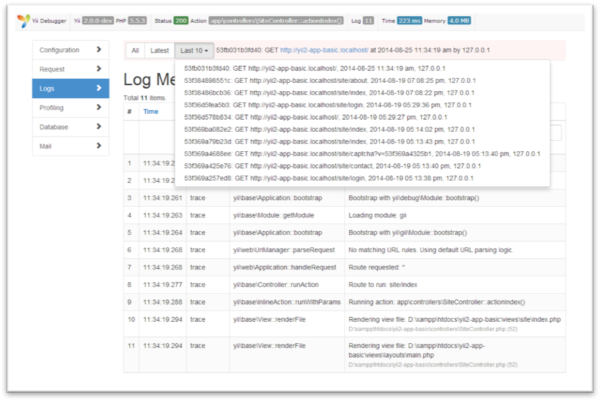Select the site/captcha request in the list
Screen dimensions: 600x401
362,153
